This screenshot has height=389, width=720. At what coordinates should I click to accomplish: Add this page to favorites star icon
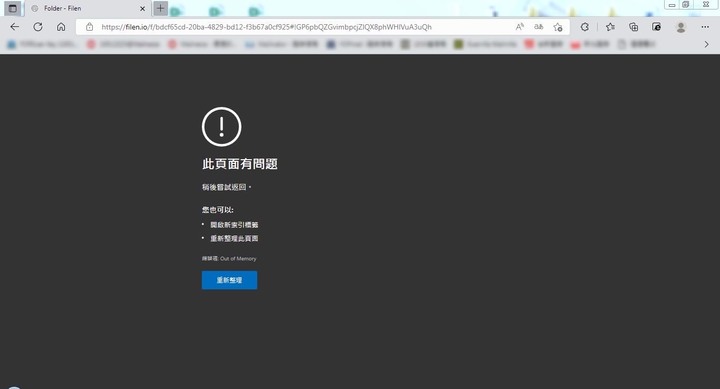(558, 27)
